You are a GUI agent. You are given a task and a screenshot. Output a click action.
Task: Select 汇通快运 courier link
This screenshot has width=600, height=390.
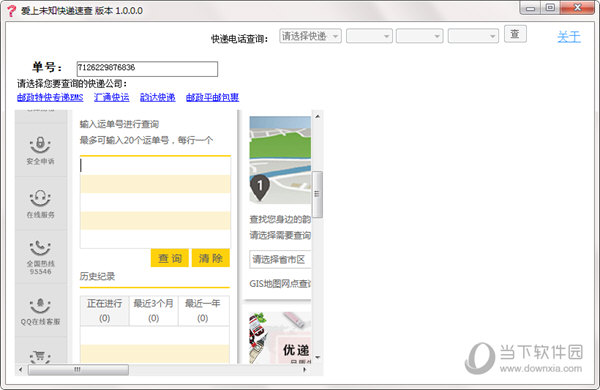click(112, 97)
